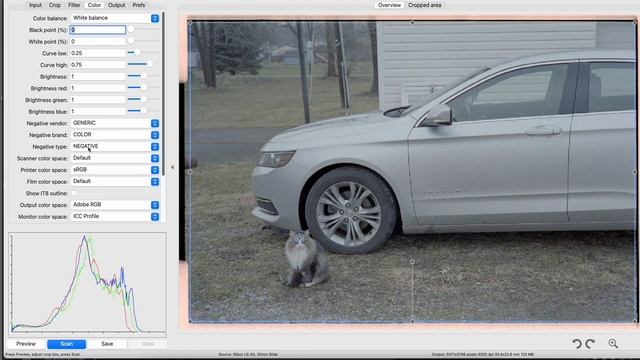Click the Brightness green value field
Viewport: 640px width, 360px height.
[98, 100]
